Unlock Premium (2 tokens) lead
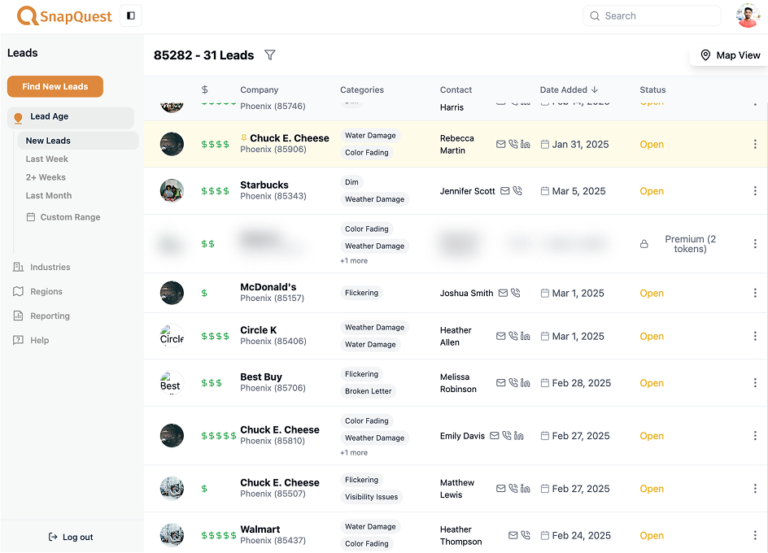 [x=690, y=244]
